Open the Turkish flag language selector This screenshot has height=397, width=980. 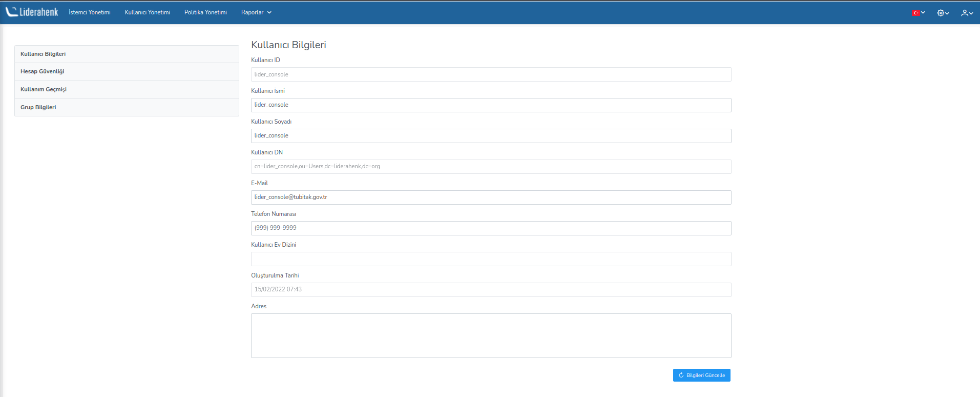(918, 13)
